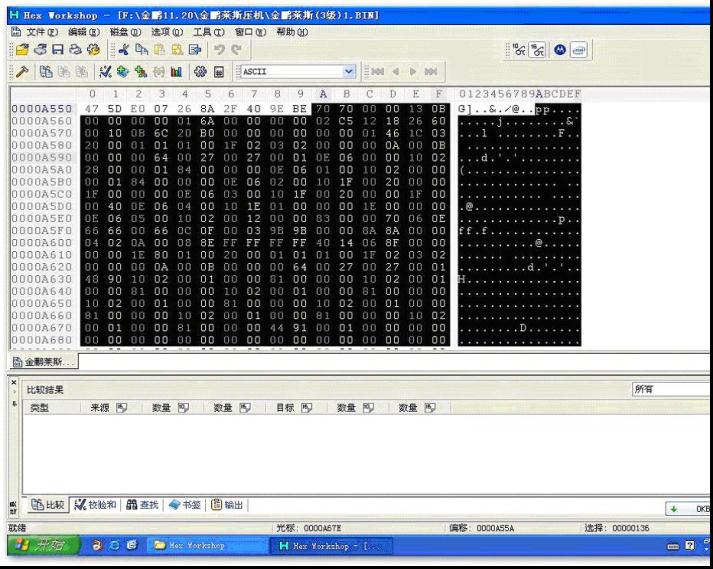Switch to the 书签 tab
The height and width of the screenshot is (569, 713).
click(x=185, y=504)
